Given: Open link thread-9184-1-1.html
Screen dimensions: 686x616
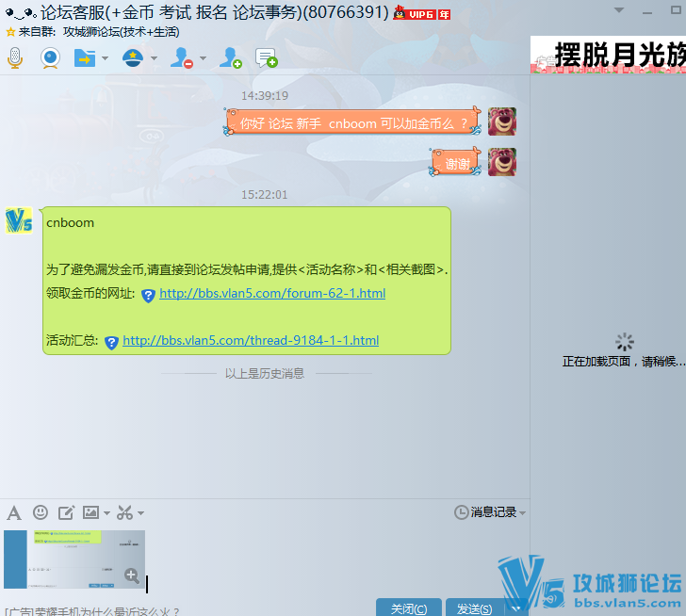Looking at the screenshot, I should 251,341.
